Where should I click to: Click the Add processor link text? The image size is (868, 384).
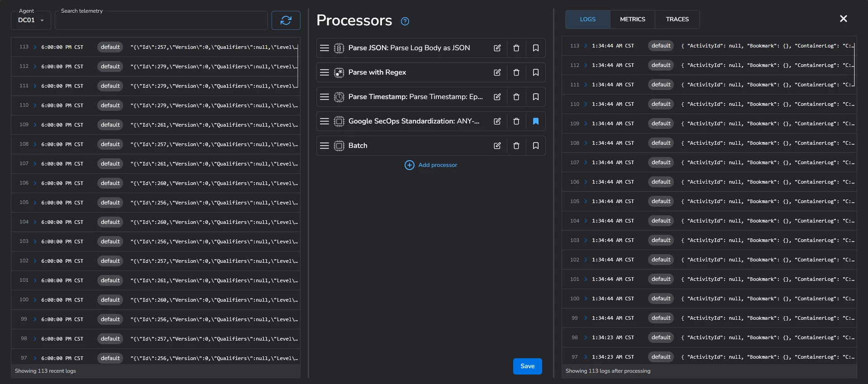[438, 165]
